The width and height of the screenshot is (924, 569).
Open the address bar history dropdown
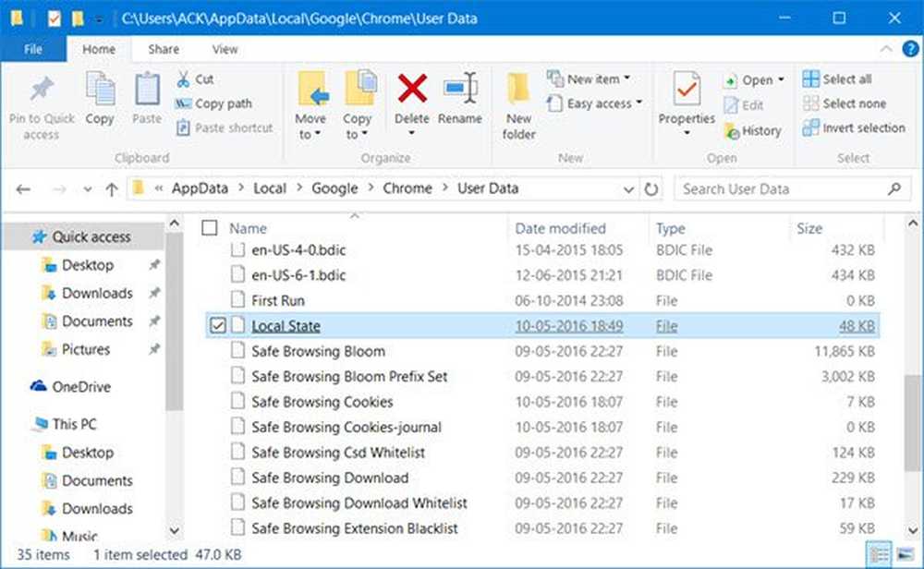point(628,189)
